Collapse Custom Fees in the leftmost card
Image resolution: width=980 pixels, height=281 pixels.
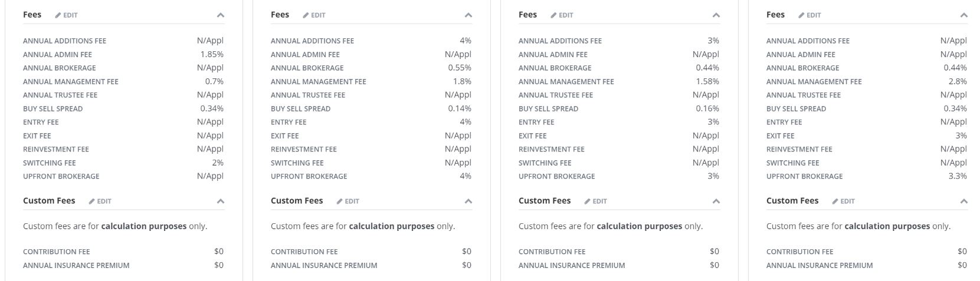pyautogui.click(x=221, y=201)
